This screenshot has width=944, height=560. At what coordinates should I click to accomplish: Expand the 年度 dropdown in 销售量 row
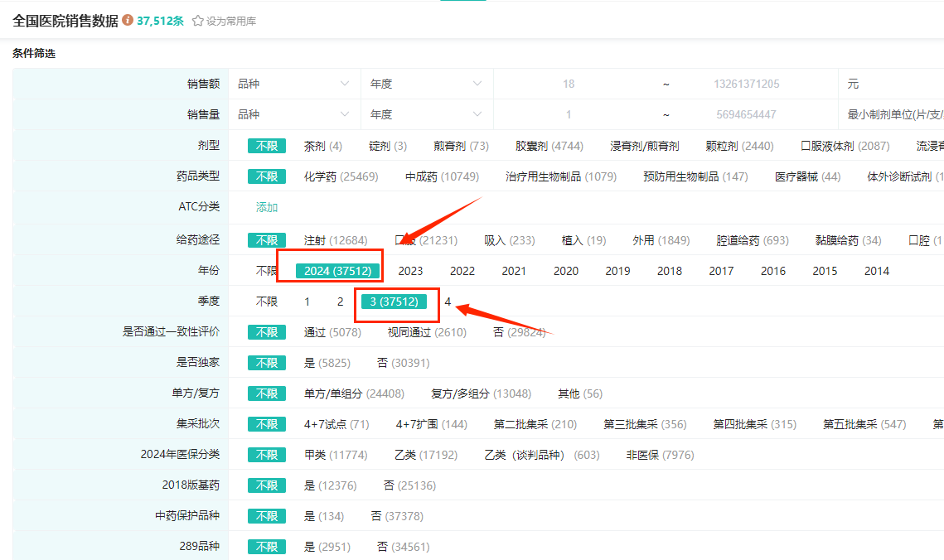coord(426,114)
